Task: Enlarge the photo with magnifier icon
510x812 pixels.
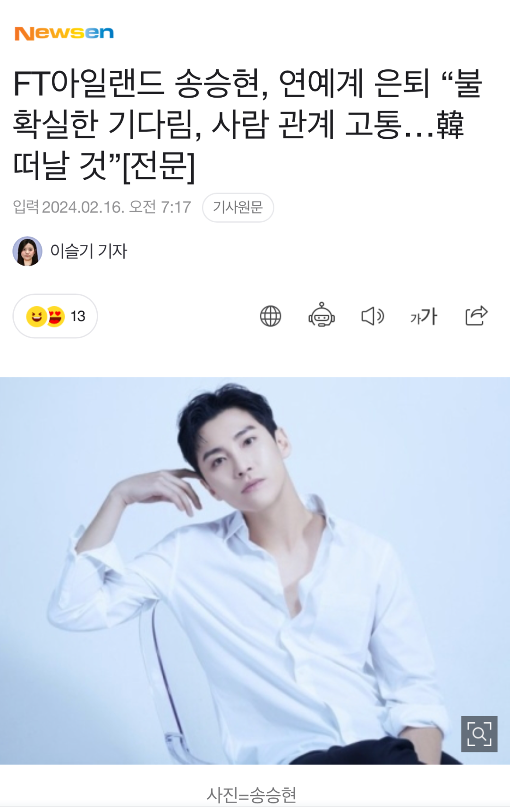Action: (x=479, y=734)
